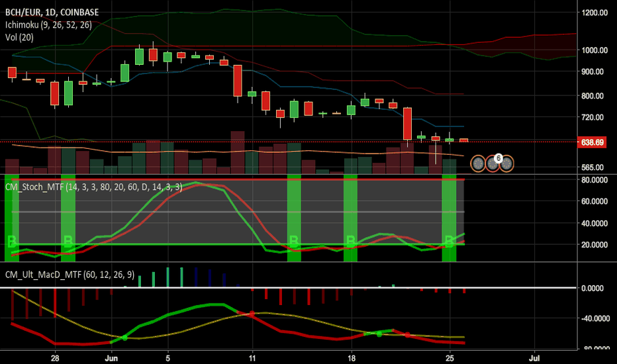
Task: Click the 800.00 price axis label
Action: (593, 95)
